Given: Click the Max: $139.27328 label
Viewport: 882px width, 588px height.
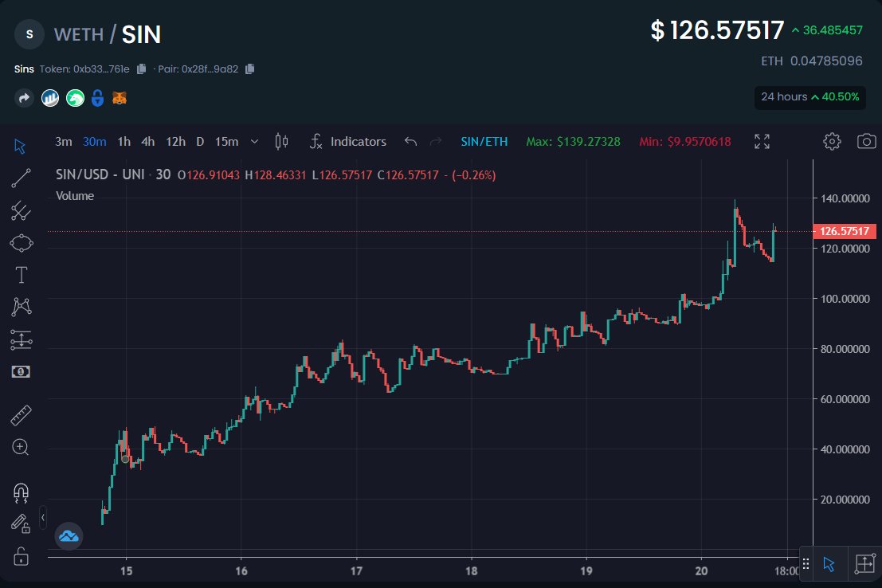Looking at the screenshot, I should coord(573,142).
